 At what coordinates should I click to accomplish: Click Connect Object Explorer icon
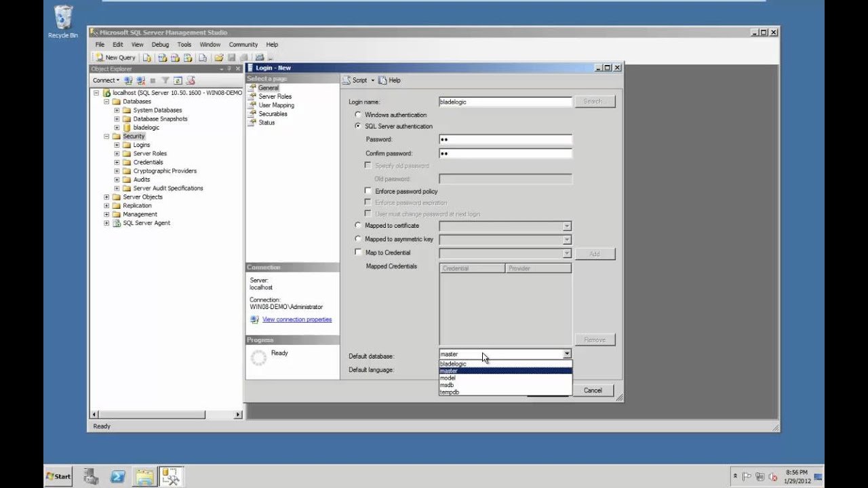pyautogui.click(x=128, y=80)
